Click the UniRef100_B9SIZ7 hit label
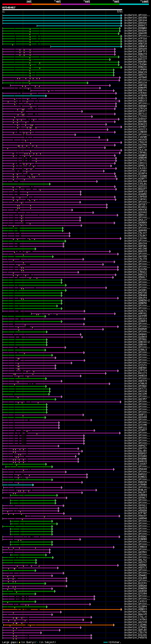 tap(135, 59)
